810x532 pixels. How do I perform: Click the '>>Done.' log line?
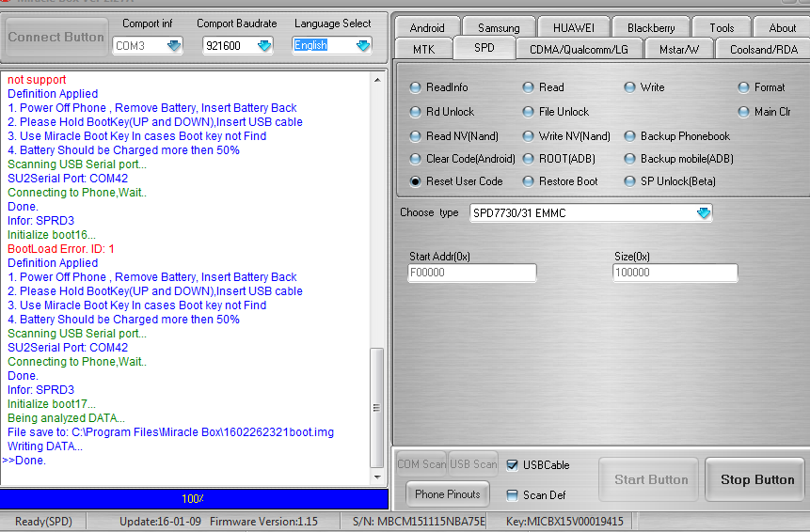click(24, 461)
